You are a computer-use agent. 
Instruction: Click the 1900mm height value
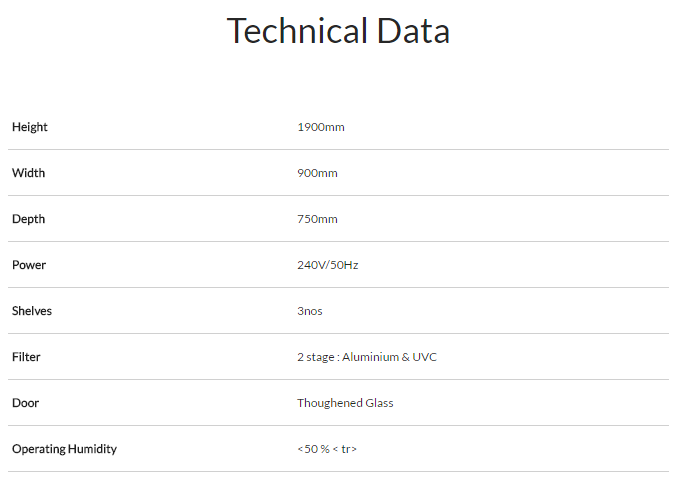click(320, 127)
